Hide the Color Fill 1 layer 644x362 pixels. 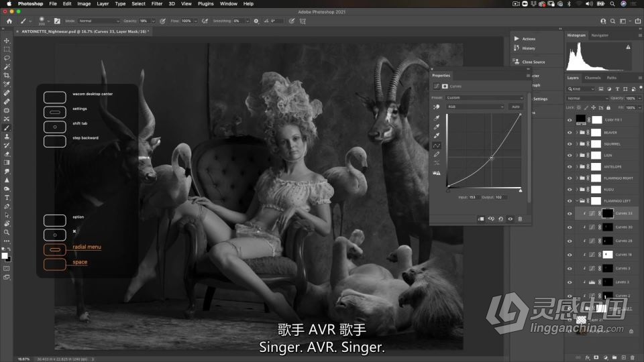point(570,120)
